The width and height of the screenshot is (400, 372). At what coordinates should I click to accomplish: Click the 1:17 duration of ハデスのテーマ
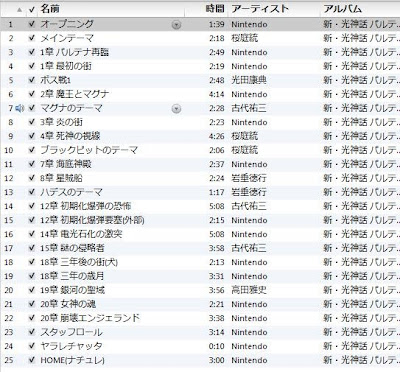[x=217, y=192]
